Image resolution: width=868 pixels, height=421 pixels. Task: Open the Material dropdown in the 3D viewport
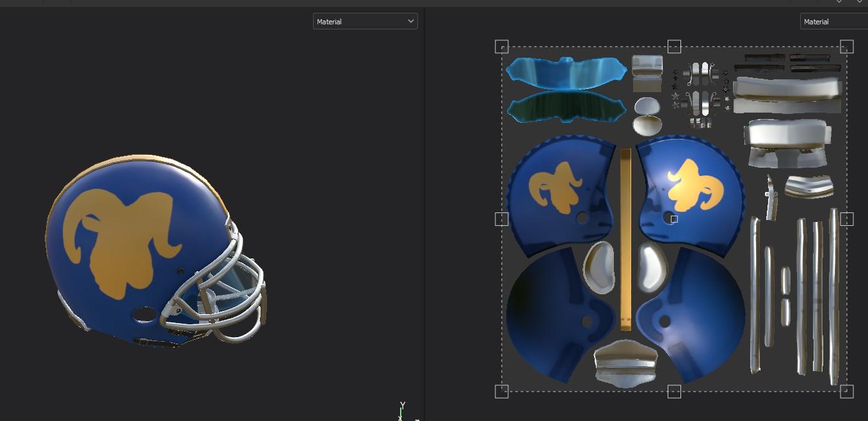(365, 21)
